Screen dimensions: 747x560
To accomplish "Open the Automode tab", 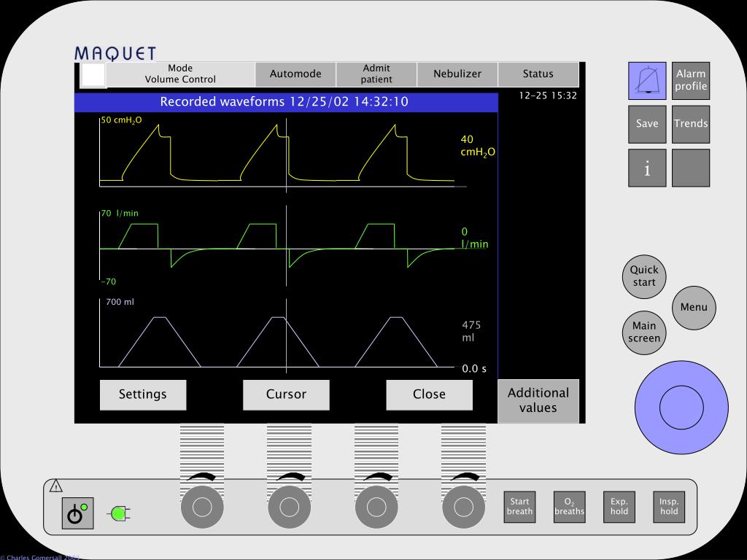I will [x=295, y=74].
